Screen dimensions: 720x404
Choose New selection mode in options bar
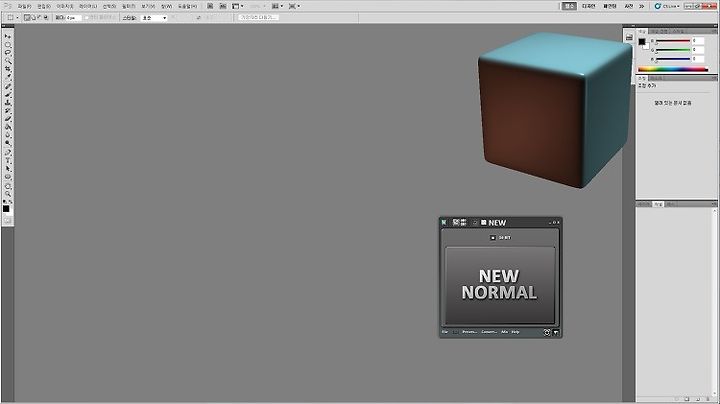pyautogui.click(x=27, y=17)
